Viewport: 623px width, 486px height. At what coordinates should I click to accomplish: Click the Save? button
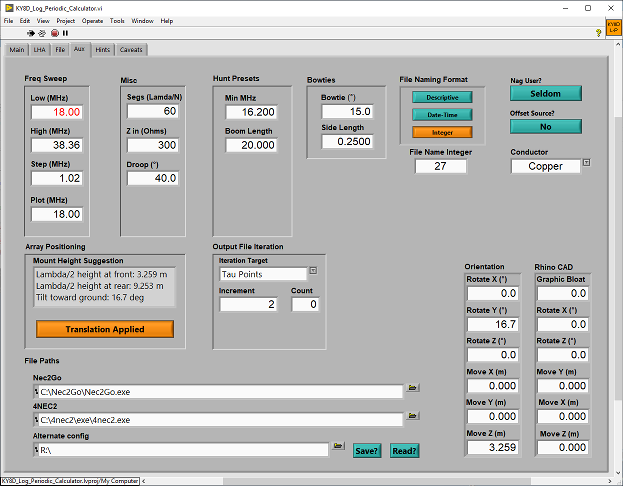[x=367, y=451]
